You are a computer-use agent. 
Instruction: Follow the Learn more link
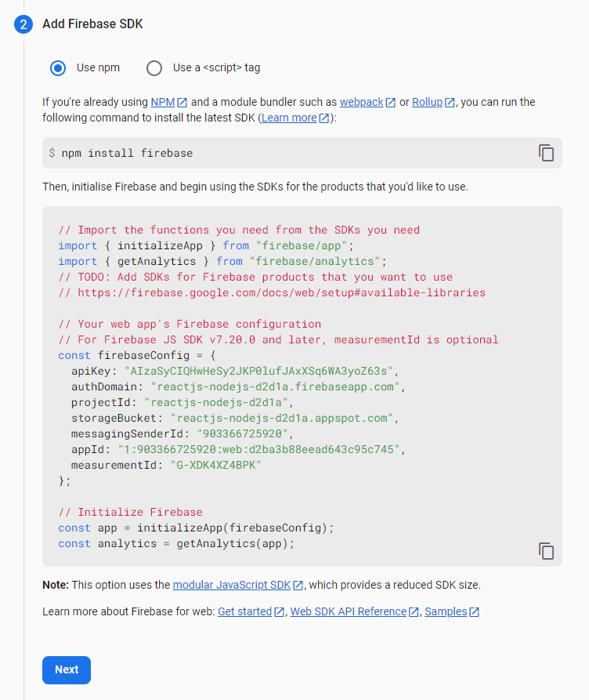[289, 118]
